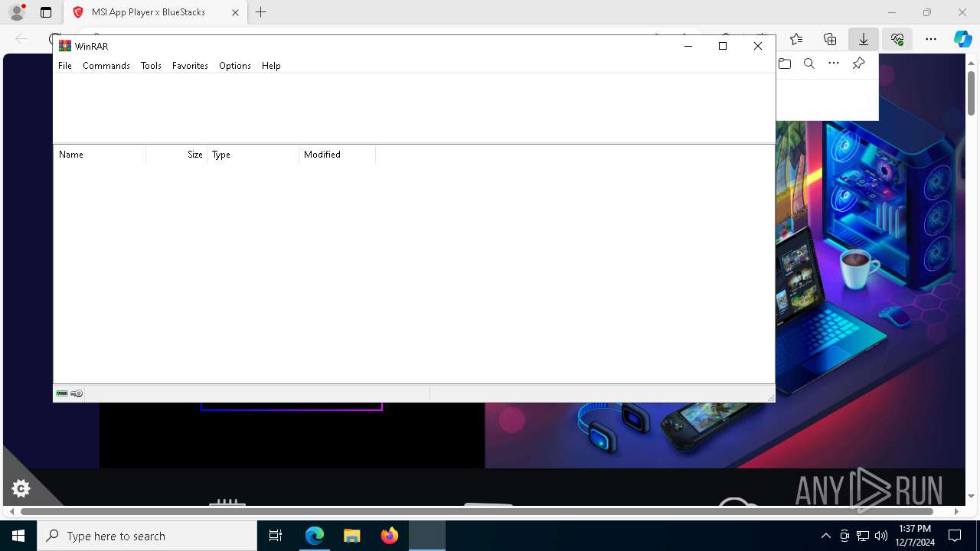
Task: Open Edge tab actions menu icon
Action: click(x=46, y=12)
